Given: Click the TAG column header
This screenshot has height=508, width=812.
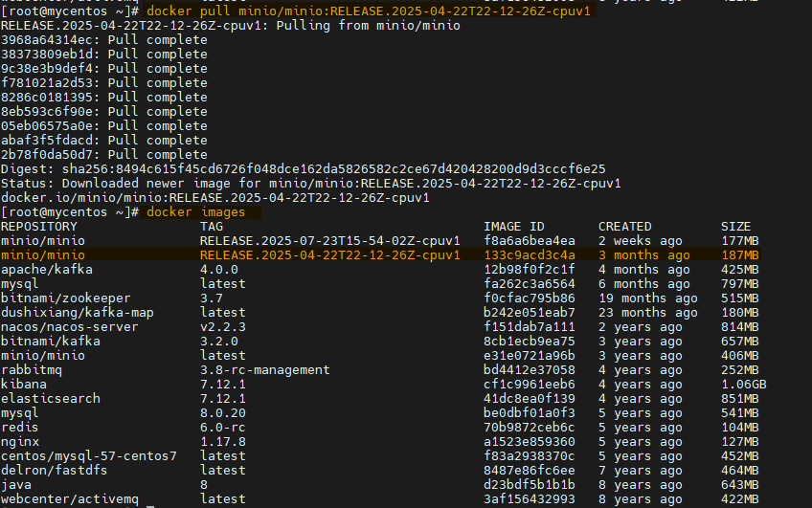Looking at the screenshot, I should point(212,227).
